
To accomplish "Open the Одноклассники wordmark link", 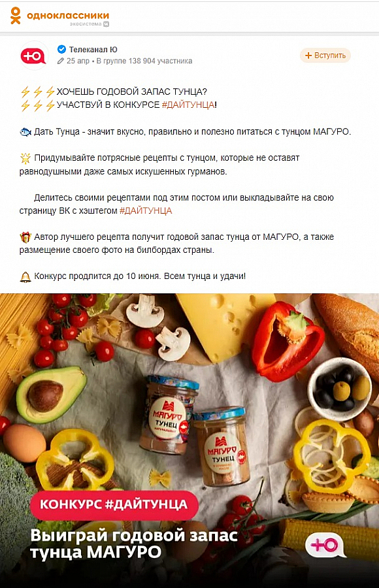I will [68, 15].
